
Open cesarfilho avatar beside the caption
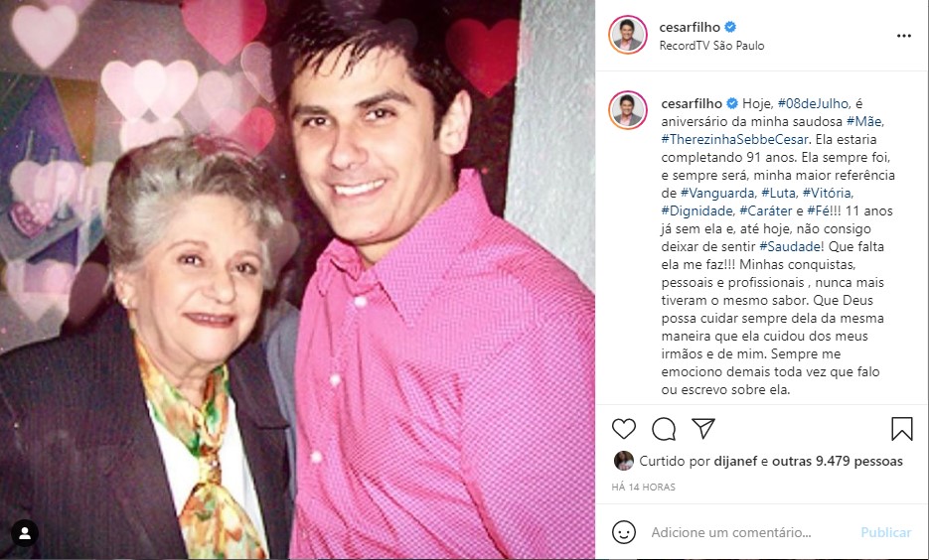627,110
